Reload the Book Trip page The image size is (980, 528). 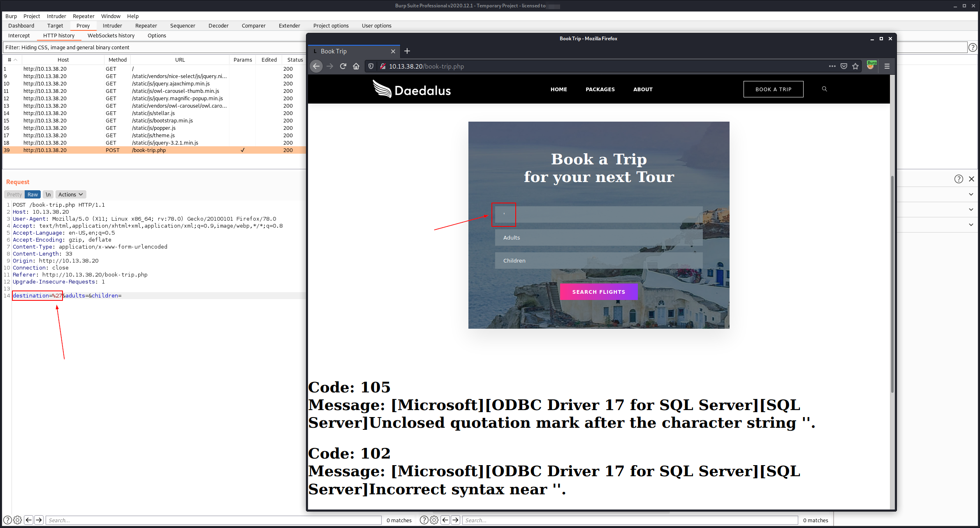click(343, 66)
